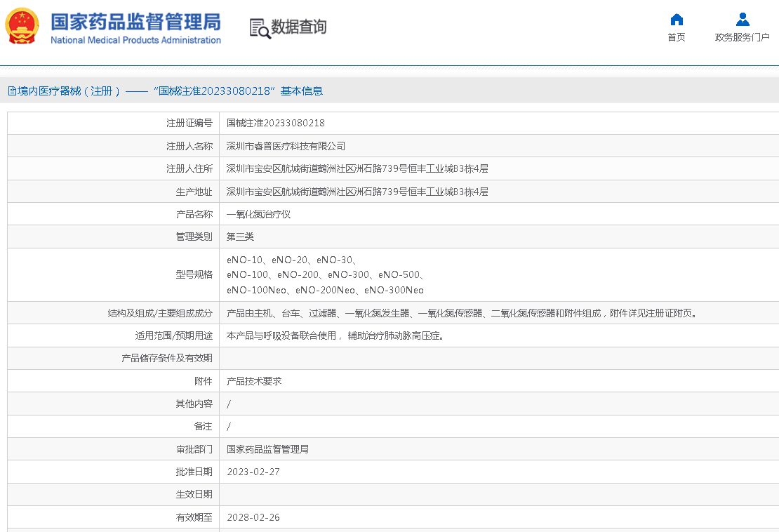Select the 数据查询 heading text
The image size is (779, 532).
[x=299, y=27]
